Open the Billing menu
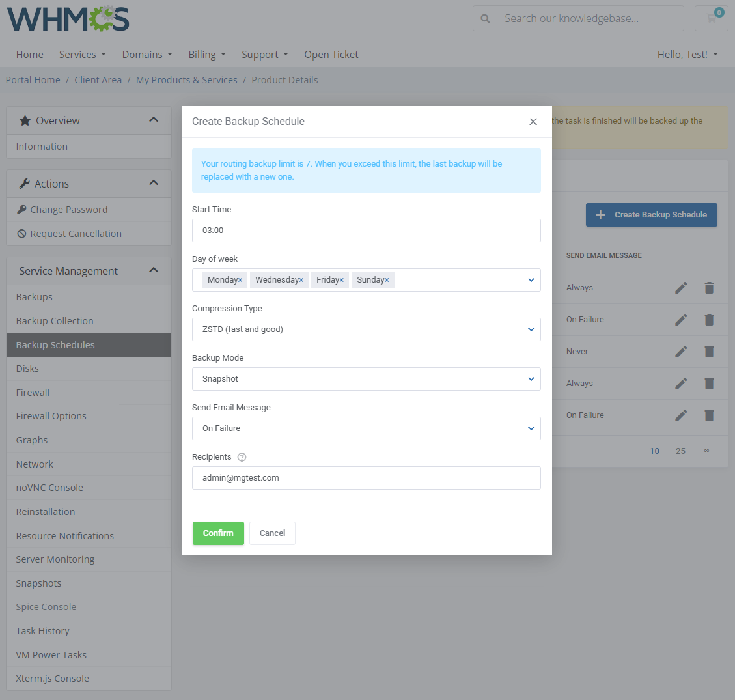Viewport: 735px width, 700px height. click(207, 54)
